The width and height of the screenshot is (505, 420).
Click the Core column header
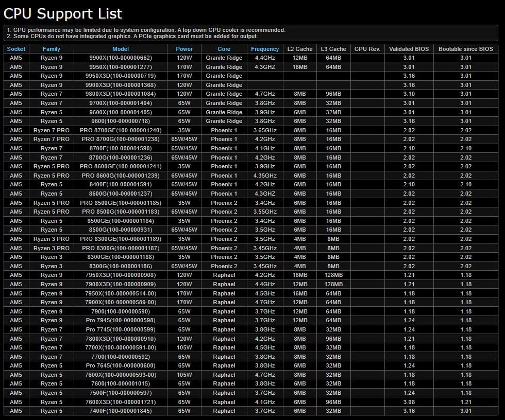[224, 49]
